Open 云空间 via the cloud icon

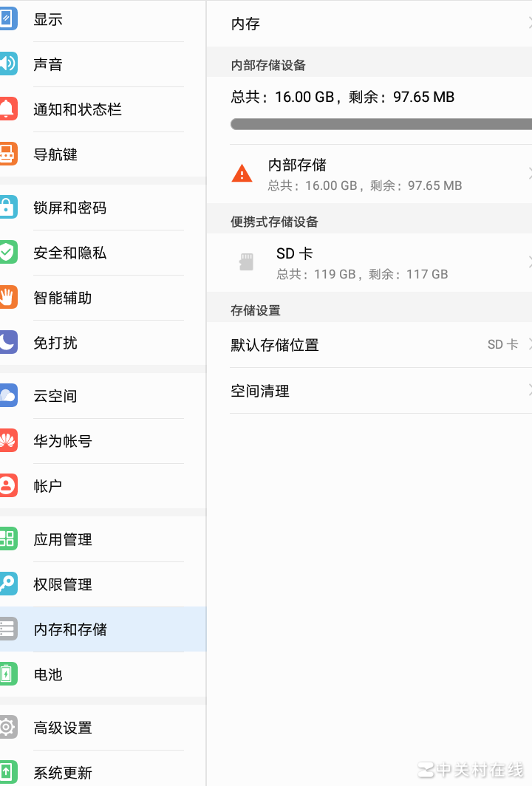click(7, 396)
